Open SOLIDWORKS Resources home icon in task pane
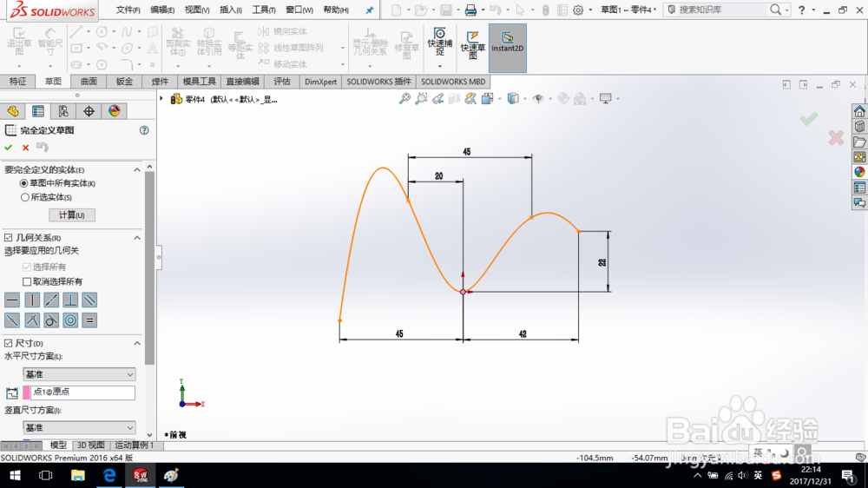This screenshot has width=868, height=488. pos(859,111)
